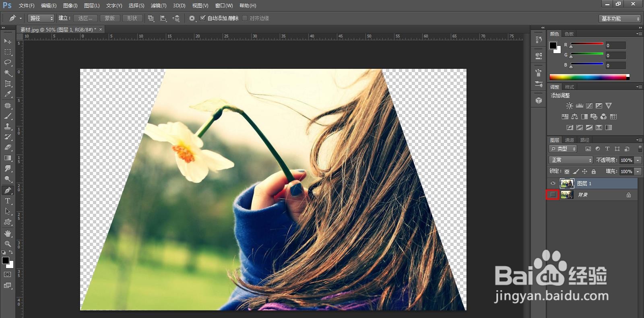Select the Crop tool

[x=8, y=83]
